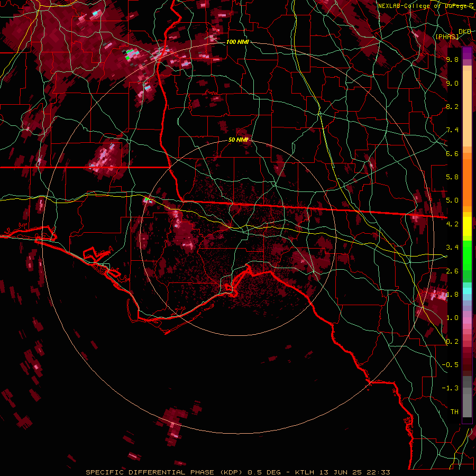476x476 pixels.
Task: Click the 9.8 value on color scale
Action: tap(452, 59)
